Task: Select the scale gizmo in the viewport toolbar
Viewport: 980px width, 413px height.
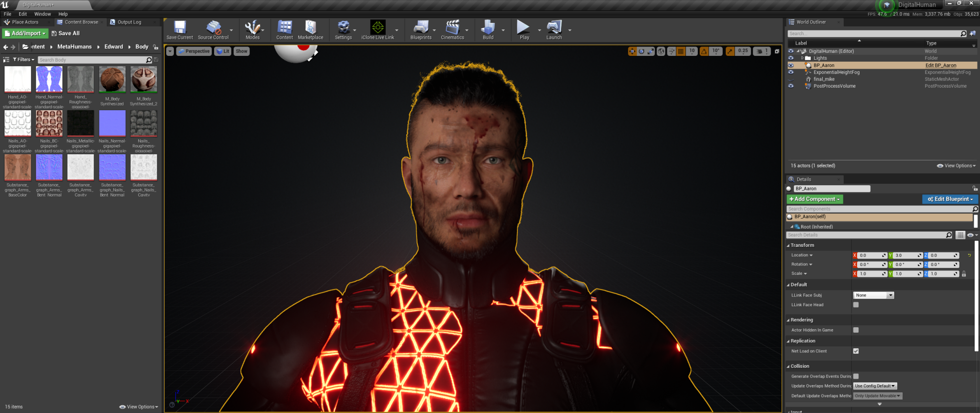Action: point(651,51)
